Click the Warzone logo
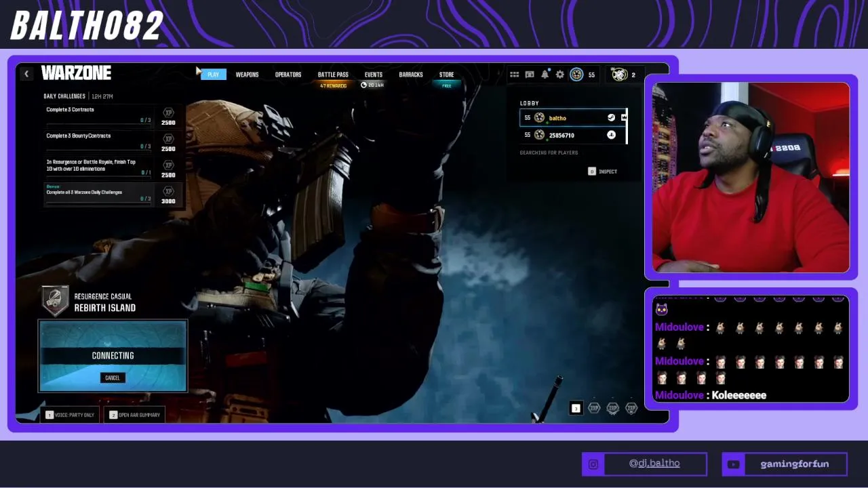868x488 pixels. pyautogui.click(x=76, y=73)
